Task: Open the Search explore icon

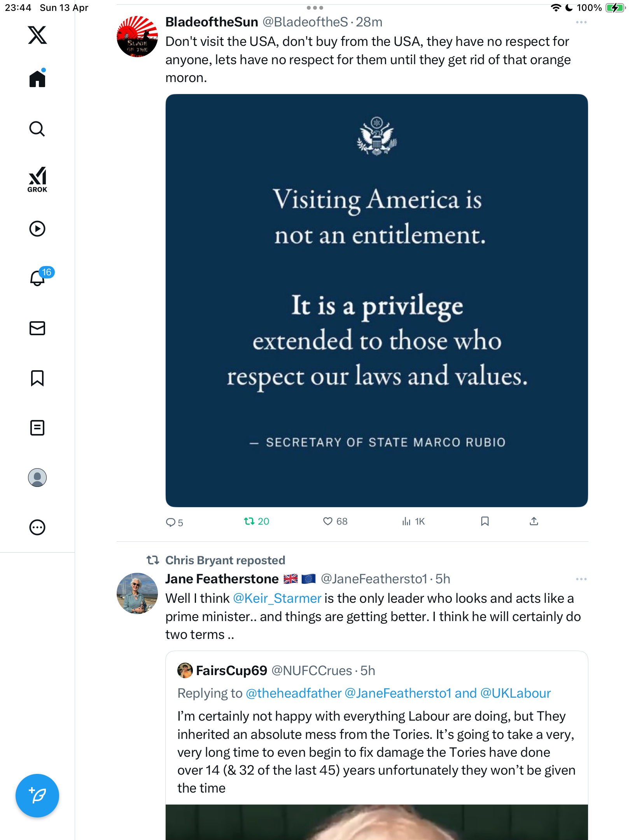Action: point(37,129)
